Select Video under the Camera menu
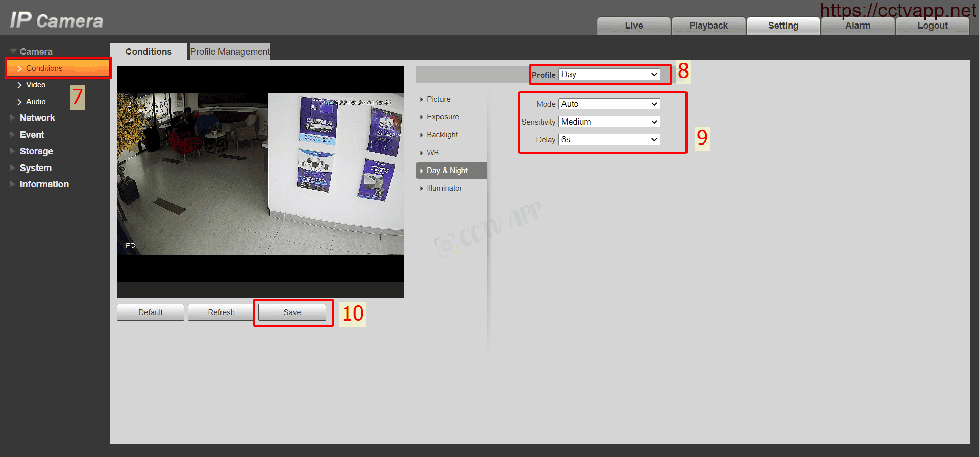This screenshot has width=980, height=457. (x=36, y=85)
